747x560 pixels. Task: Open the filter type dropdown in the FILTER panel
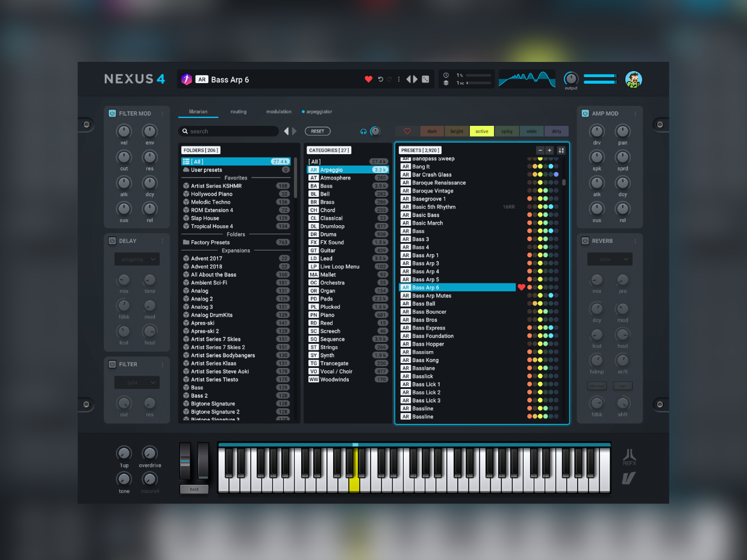coord(137,382)
